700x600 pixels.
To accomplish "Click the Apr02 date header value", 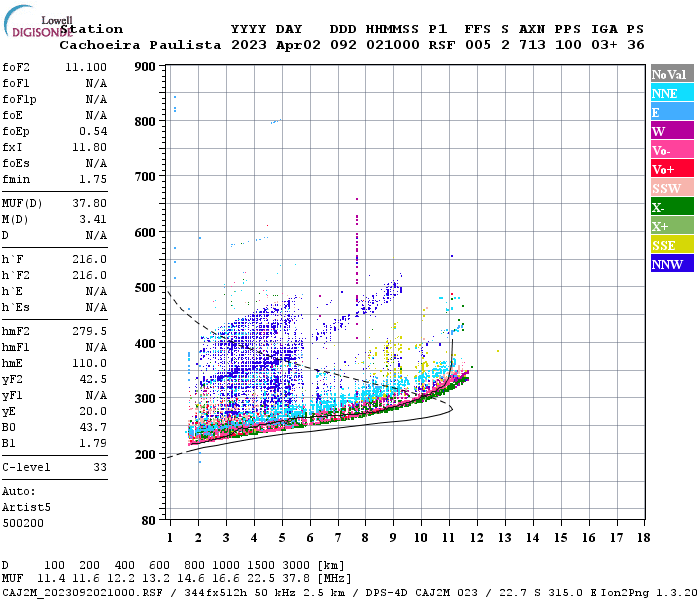I will tap(298, 45).
